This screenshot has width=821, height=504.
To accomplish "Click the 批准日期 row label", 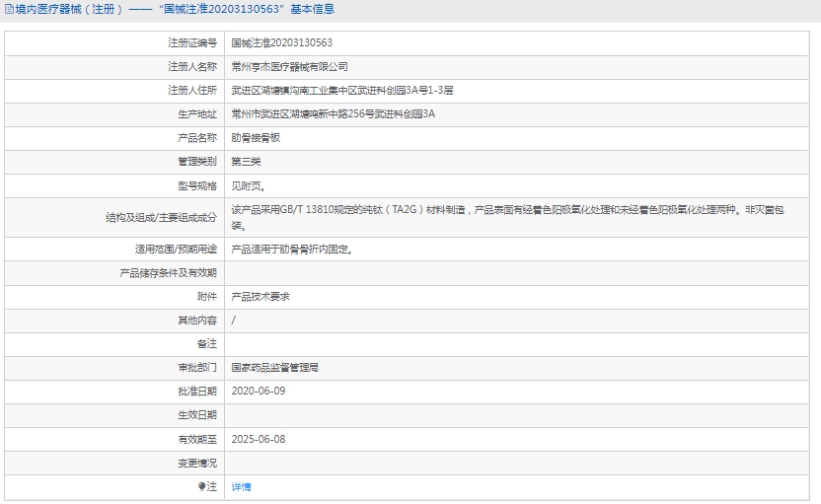I will (x=197, y=391).
